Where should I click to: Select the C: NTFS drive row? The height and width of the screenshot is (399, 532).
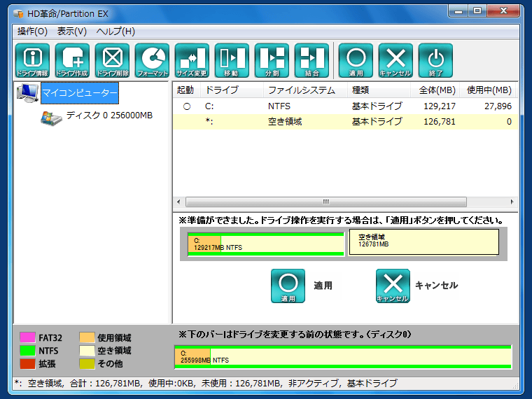345,106
